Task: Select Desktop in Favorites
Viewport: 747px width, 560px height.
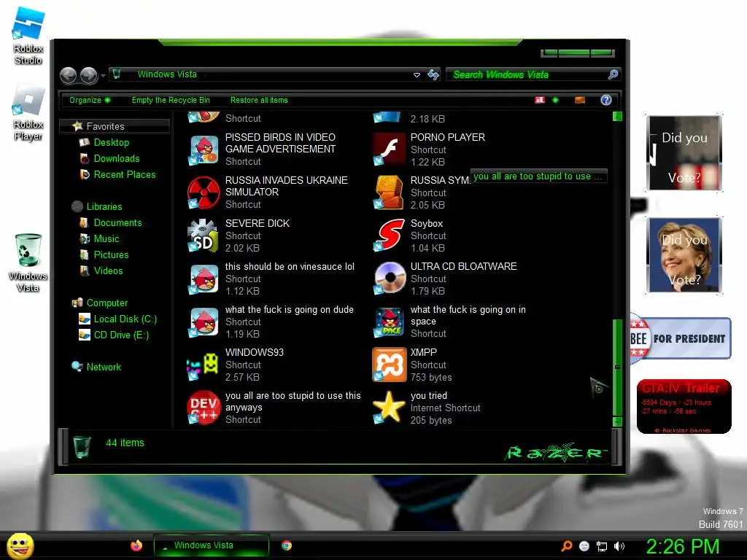Action: coord(111,142)
